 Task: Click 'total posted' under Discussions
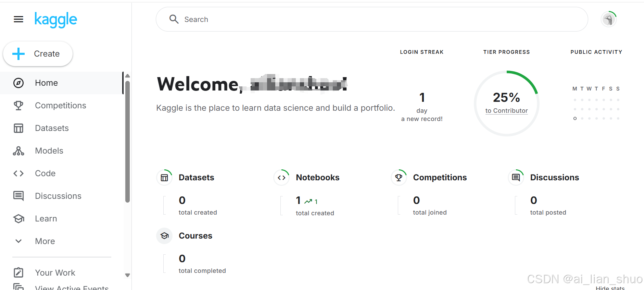tap(548, 213)
